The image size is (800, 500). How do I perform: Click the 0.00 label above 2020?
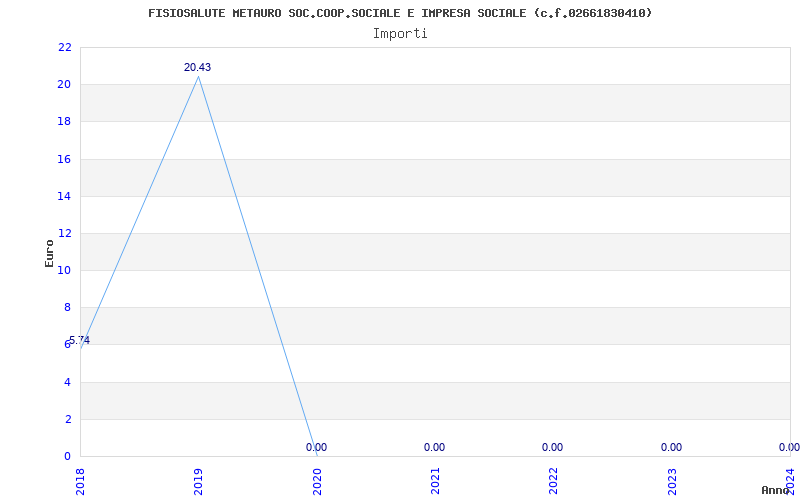click(x=316, y=447)
